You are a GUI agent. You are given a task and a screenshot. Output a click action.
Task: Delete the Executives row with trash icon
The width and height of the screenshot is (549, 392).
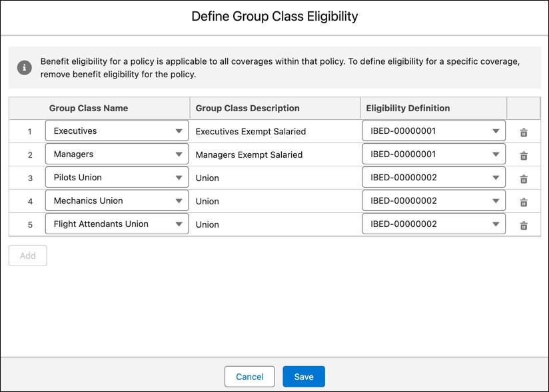524,132
